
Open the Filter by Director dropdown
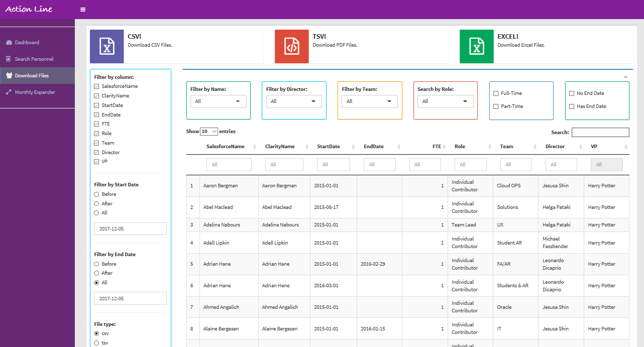point(294,101)
